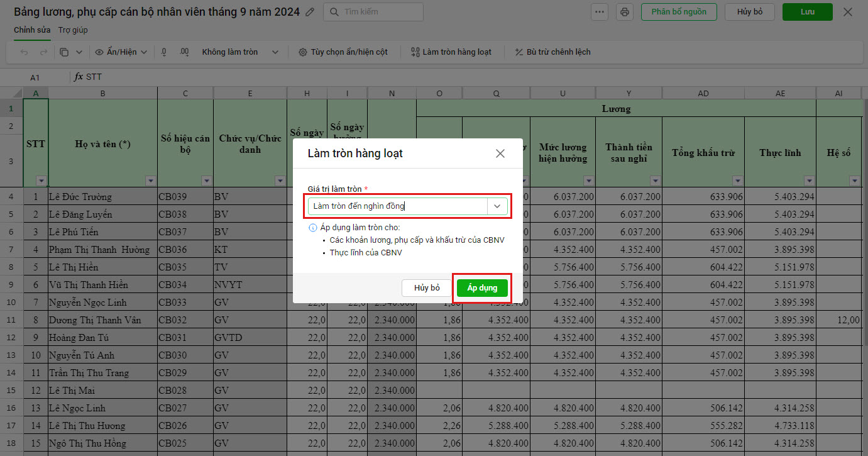The width and height of the screenshot is (868, 456).
Task: Select the Chỉnh sửa tab
Action: [x=31, y=30]
